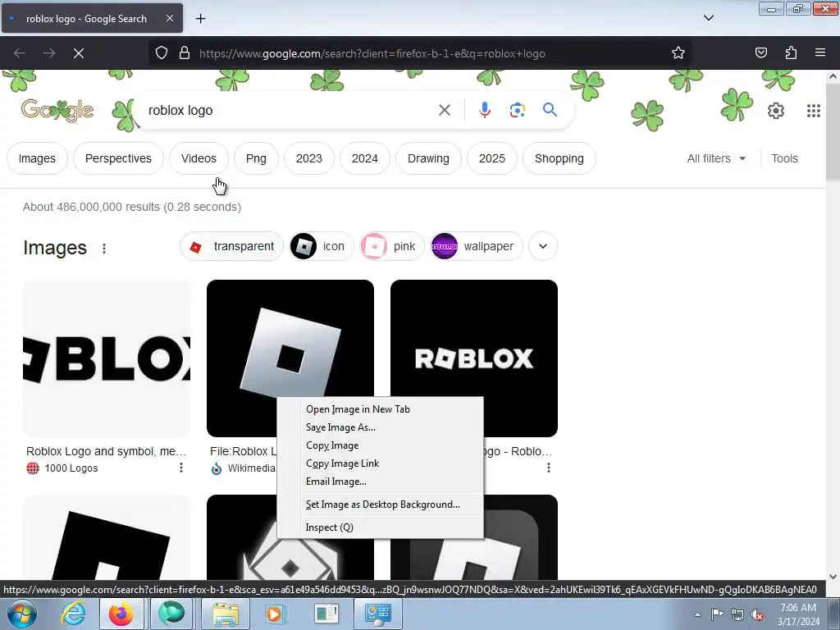Click the address bar URL
Image resolution: width=840 pixels, height=630 pixels.
point(372,53)
